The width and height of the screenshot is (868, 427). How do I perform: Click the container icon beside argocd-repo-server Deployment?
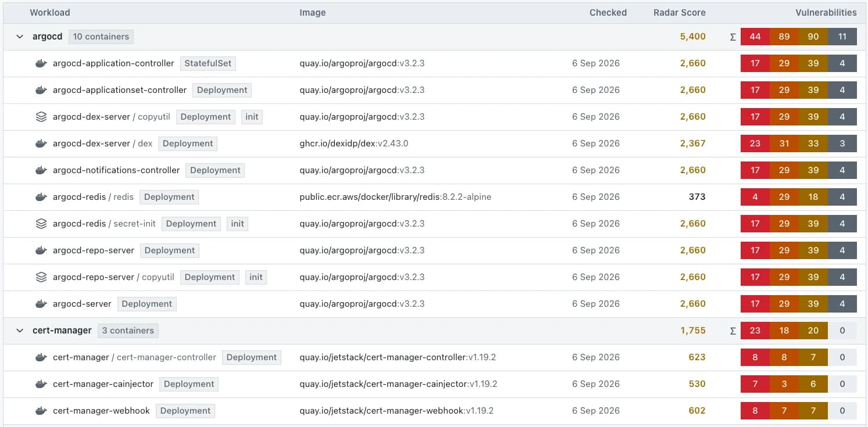tap(41, 250)
